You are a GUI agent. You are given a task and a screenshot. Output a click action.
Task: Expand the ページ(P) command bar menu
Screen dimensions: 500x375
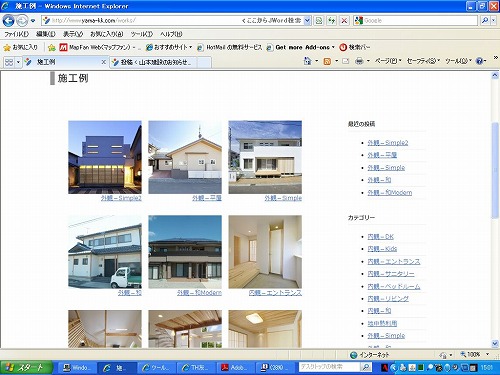coord(388,61)
